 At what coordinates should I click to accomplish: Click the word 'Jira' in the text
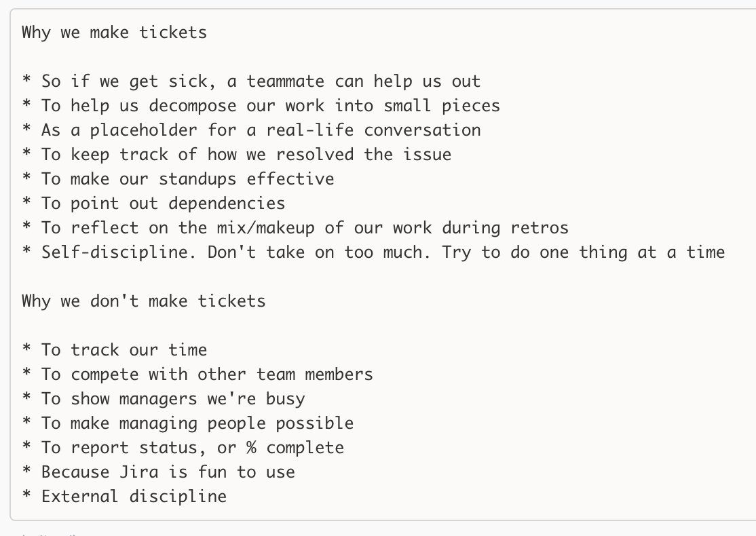click(x=139, y=472)
